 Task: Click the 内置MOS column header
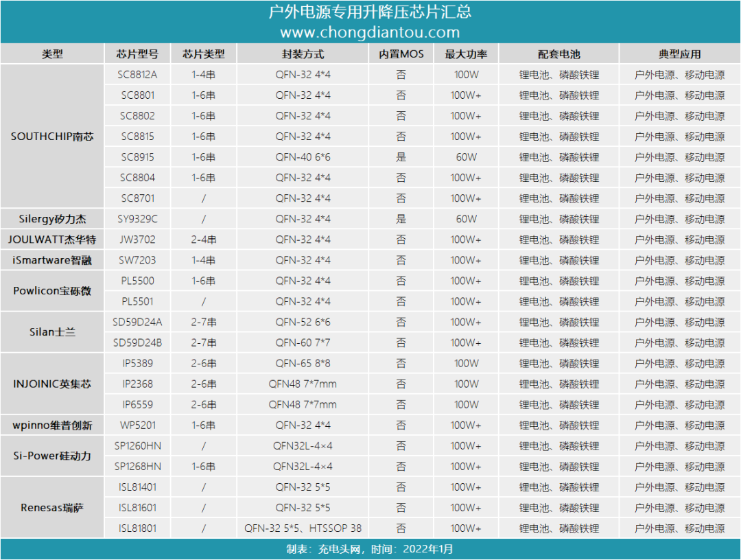(x=401, y=54)
